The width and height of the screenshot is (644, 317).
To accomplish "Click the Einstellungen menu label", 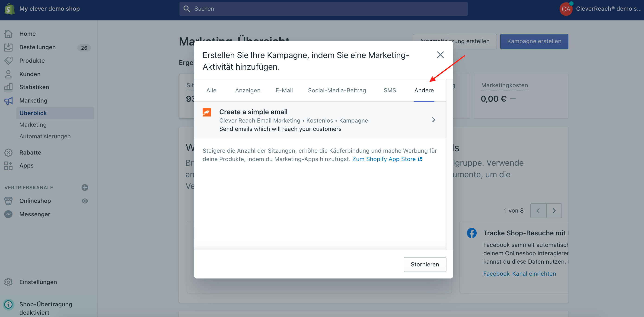I will pos(38,282).
